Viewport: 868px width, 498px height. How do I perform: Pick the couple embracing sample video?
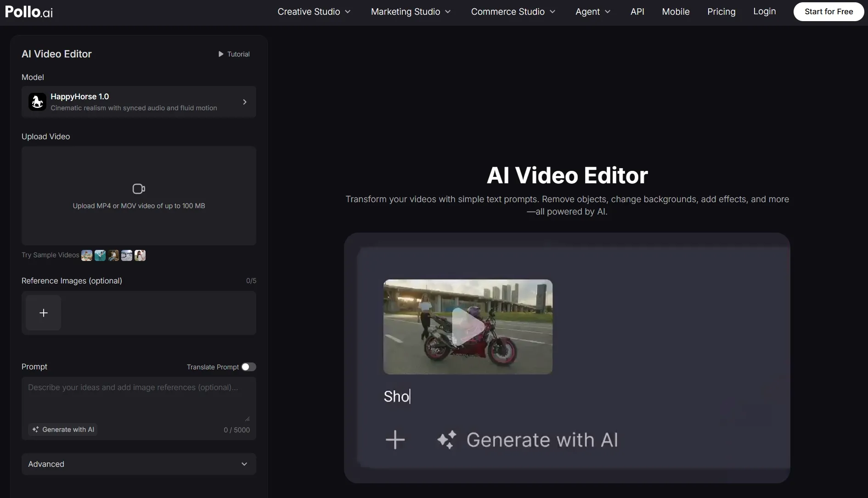coord(140,255)
